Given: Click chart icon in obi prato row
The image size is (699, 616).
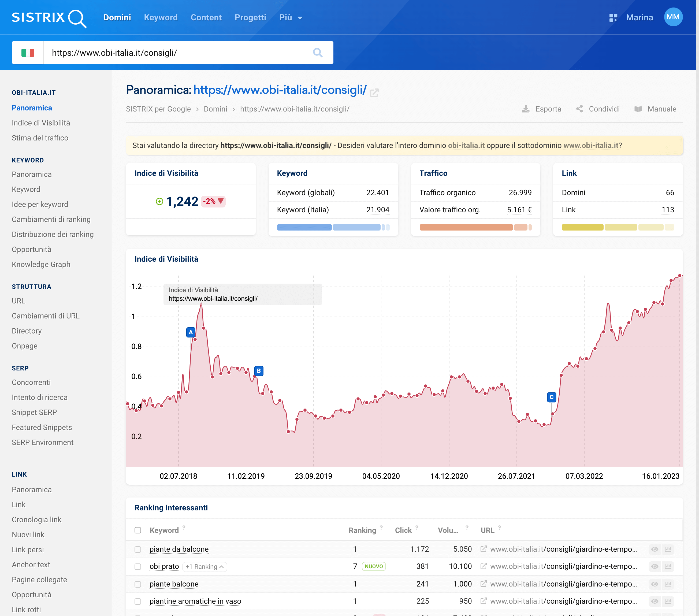Looking at the screenshot, I should [x=668, y=566].
